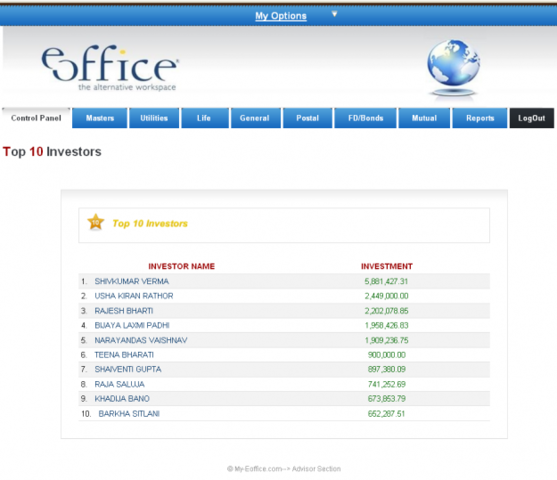Open investor BIJAYA LAXMI PADHI
The width and height of the screenshot is (557, 480).
pos(132,325)
